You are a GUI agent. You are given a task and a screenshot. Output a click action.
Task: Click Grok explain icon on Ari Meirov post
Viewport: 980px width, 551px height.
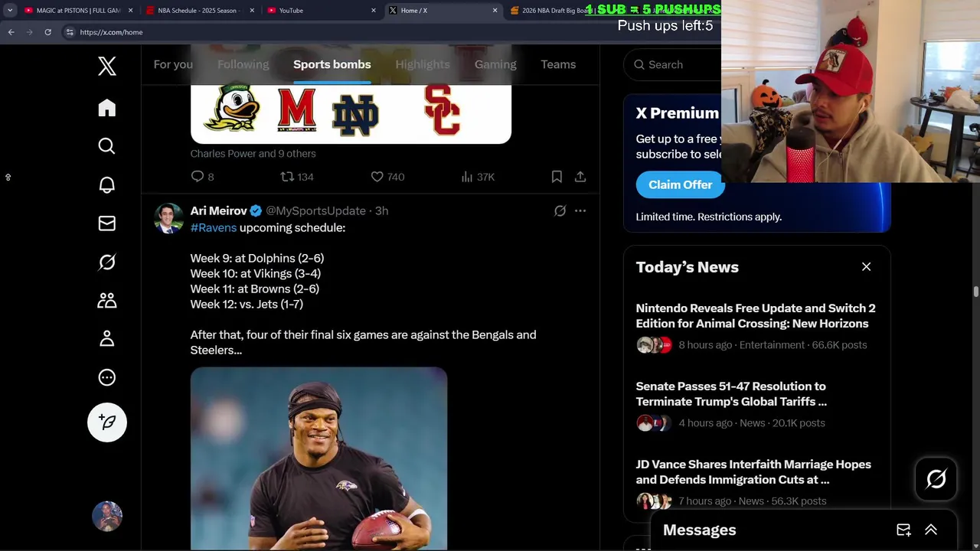point(560,210)
